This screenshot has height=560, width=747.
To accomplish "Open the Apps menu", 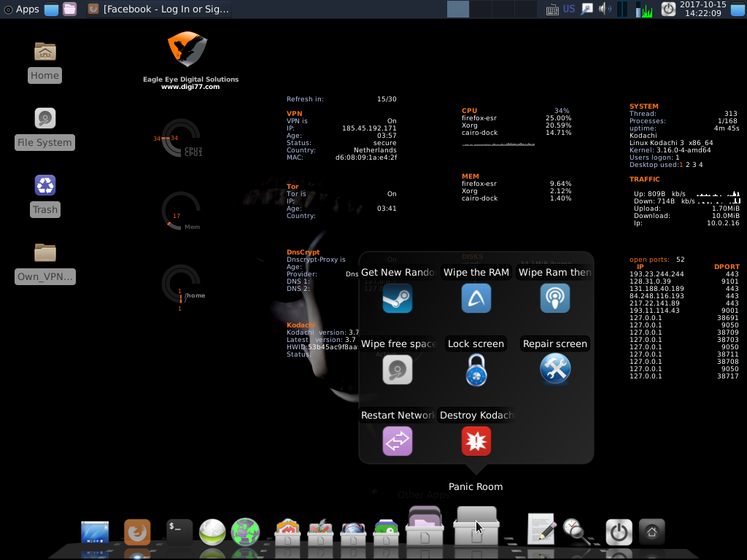I will click(21, 9).
